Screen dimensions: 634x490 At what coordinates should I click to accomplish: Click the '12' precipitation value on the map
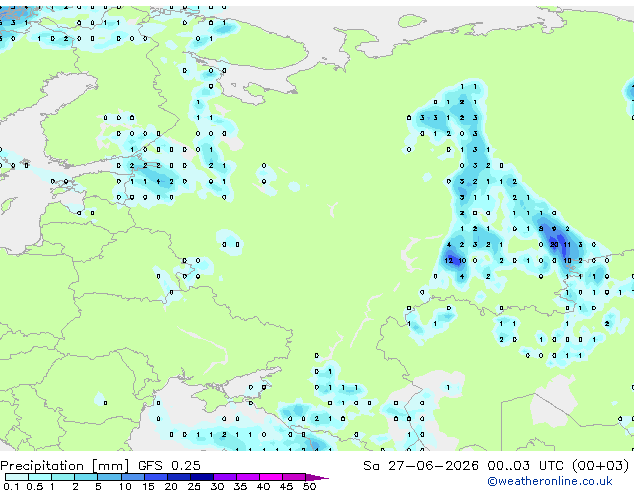tap(448, 260)
